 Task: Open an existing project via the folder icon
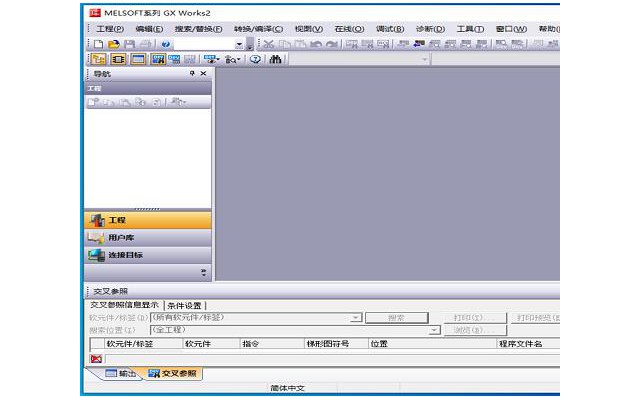[114, 44]
